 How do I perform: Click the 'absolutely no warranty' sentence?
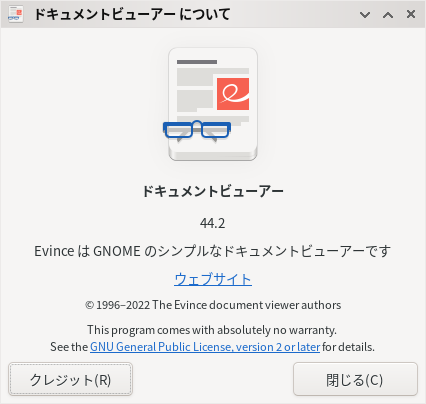coord(212,330)
